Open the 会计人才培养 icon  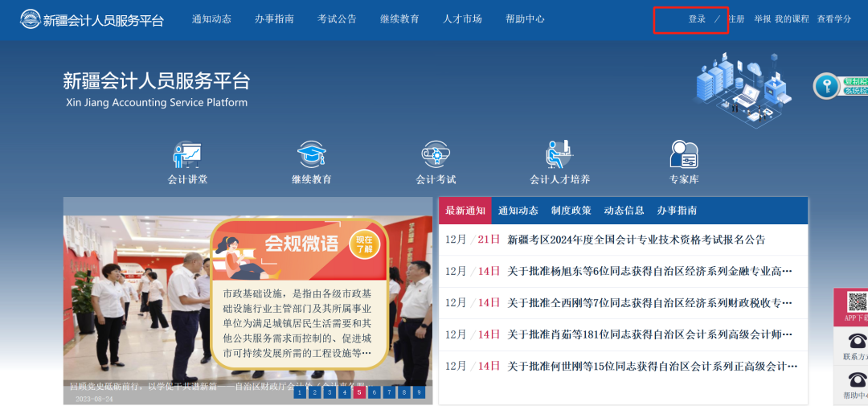click(x=559, y=154)
